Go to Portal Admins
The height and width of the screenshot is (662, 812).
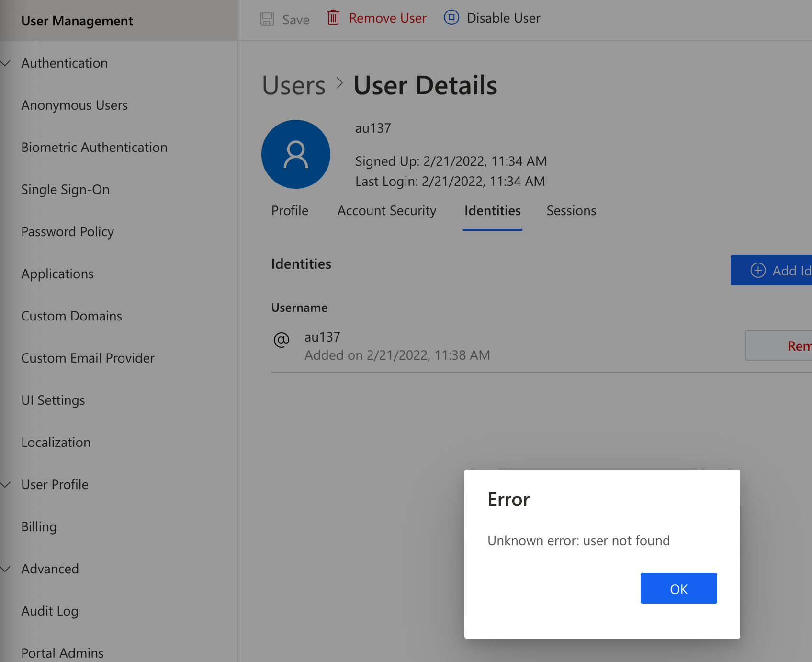click(x=63, y=653)
